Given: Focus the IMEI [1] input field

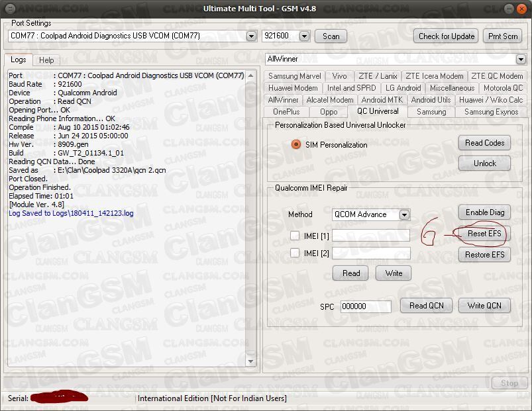Looking at the screenshot, I should tap(371, 236).
